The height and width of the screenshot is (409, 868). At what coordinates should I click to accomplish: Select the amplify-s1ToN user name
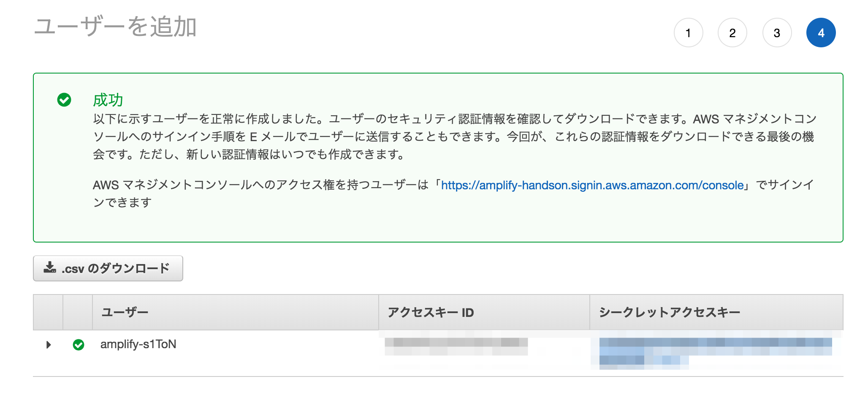(138, 344)
